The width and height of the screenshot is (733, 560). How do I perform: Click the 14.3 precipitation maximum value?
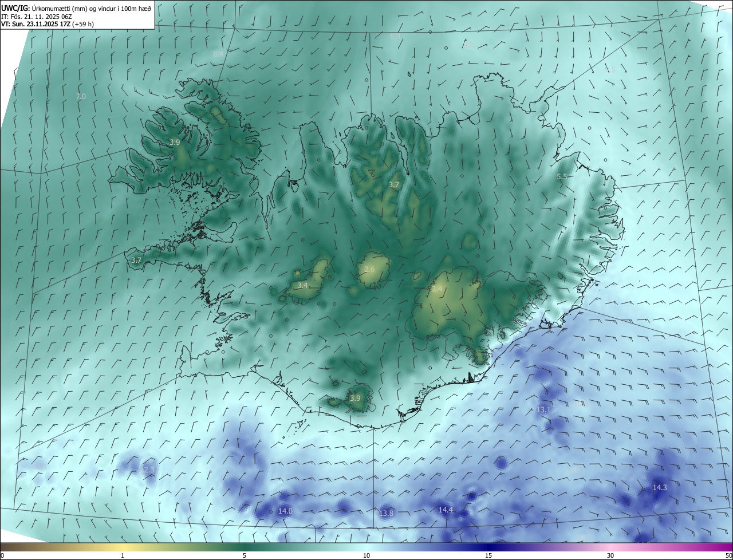(660, 487)
